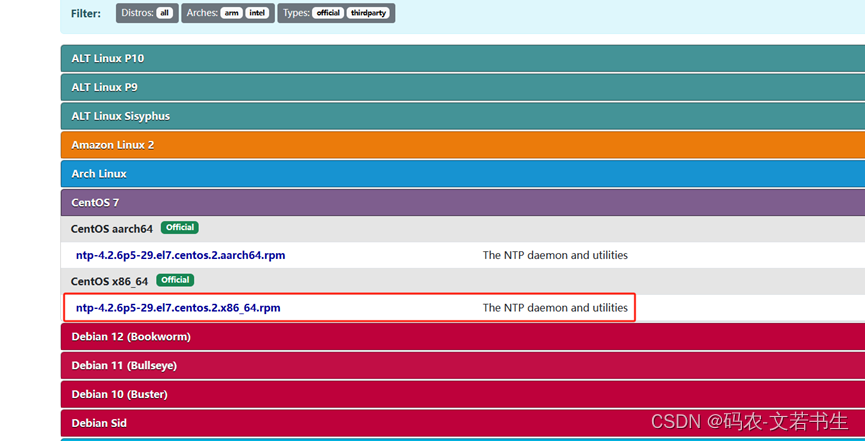
Task: Click the "Distros:" filter group label
Action: tap(137, 13)
